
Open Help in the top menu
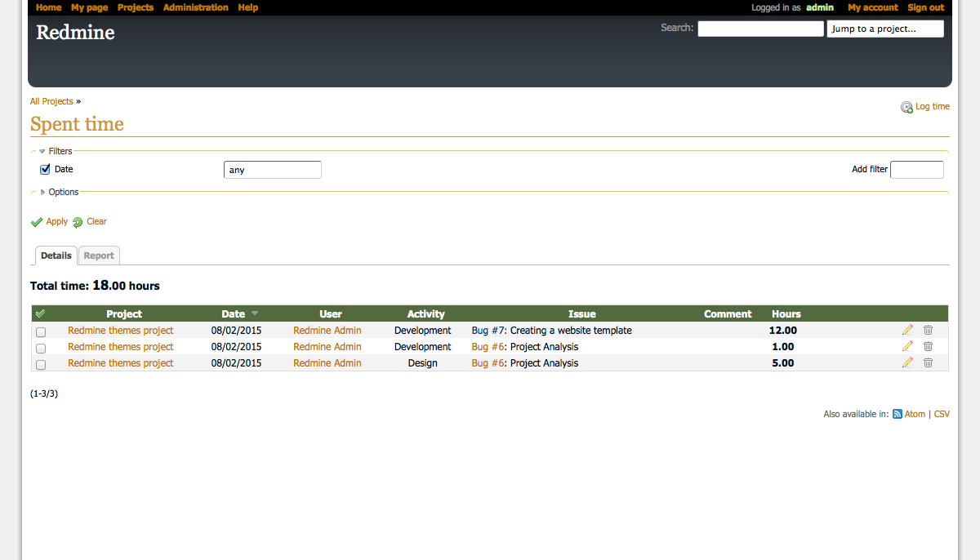[248, 7]
